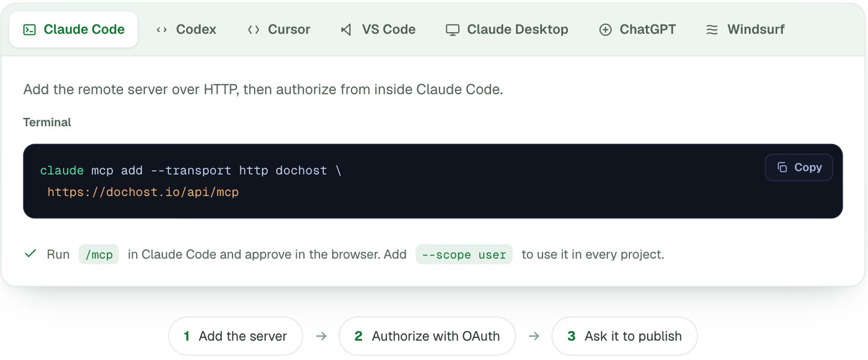The height and width of the screenshot is (360, 868).
Task: Click the ChatGPT plus-circle icon
Action: (x=605, y=29)
